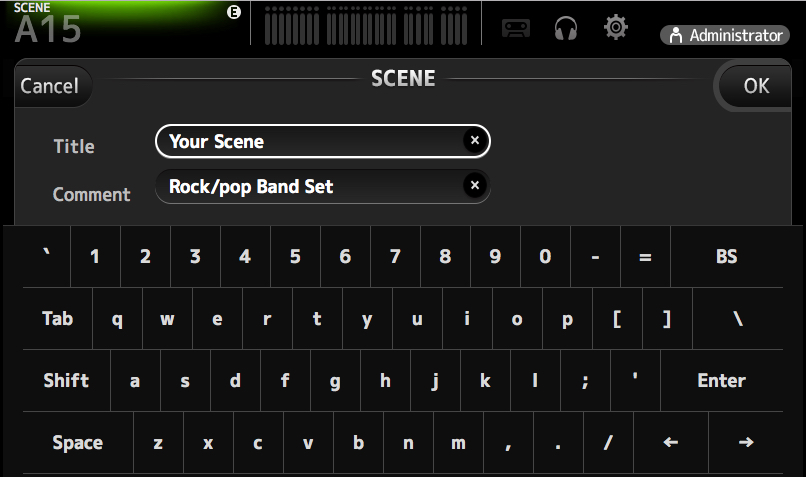
Task: Click the Title input field
Action: tap(310, 141)
